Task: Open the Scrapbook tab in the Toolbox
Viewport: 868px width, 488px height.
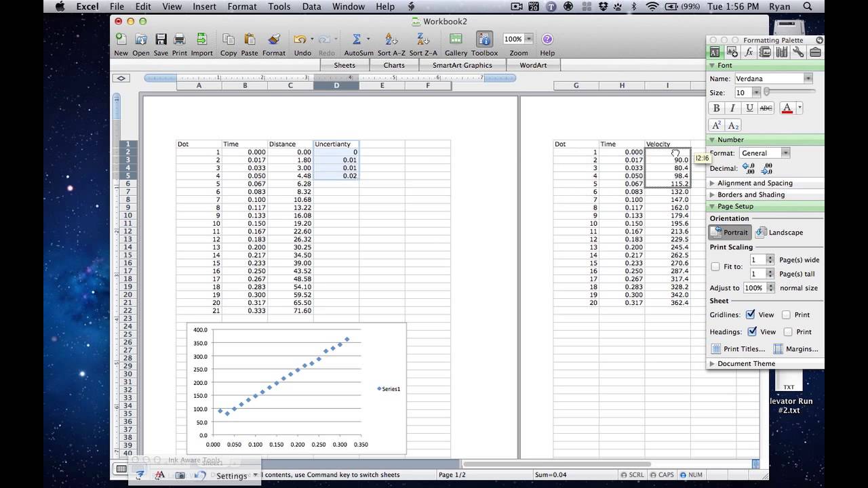Action: tap(765, 52)
